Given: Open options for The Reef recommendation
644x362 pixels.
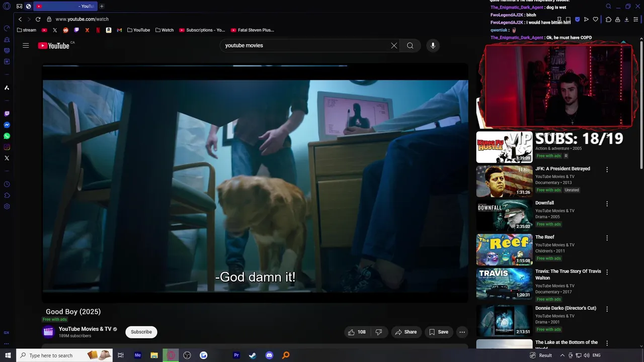Looking at the screenshot, I should point(607,238).
